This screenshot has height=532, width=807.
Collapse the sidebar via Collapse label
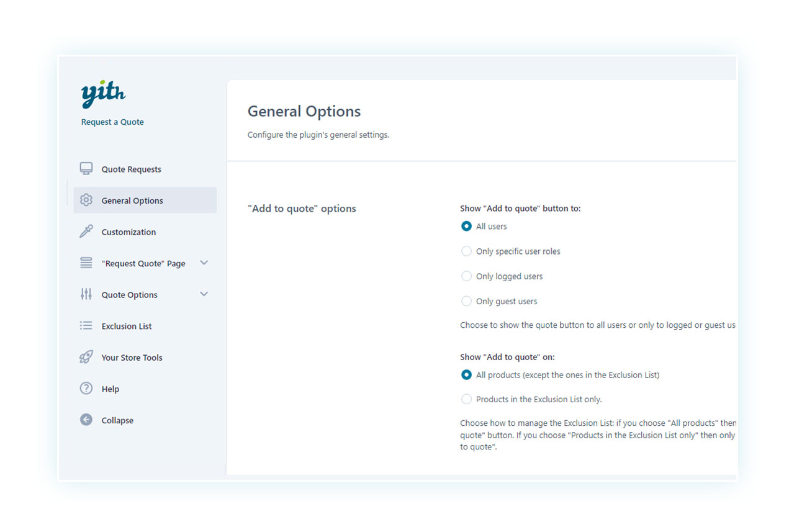pyautogui.click(x=117, y=420)
